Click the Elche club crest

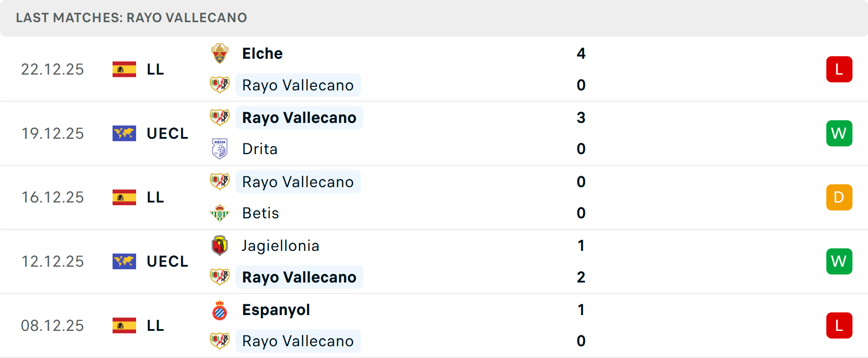point(220,53)
